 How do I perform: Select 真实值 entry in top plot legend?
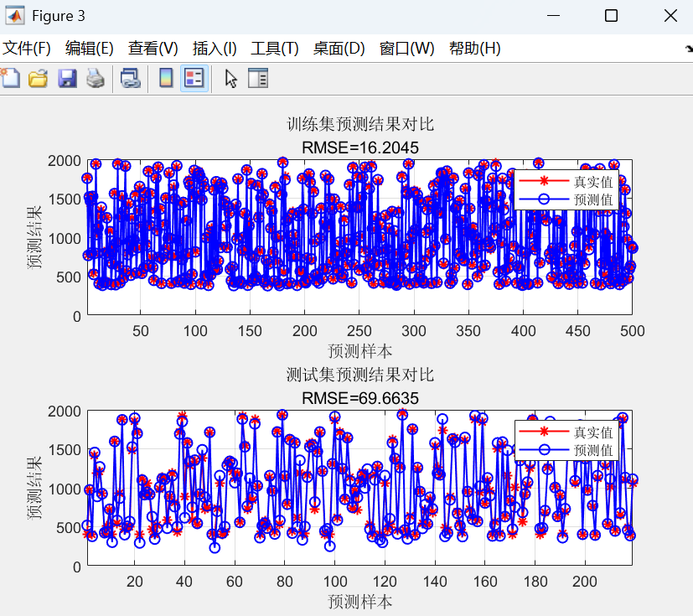pyautogui.click(x=593, y=182)
